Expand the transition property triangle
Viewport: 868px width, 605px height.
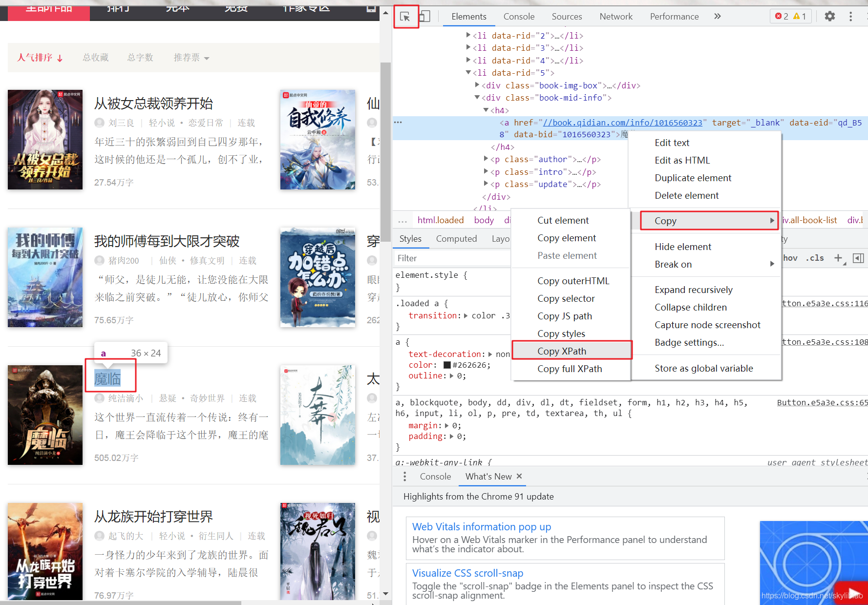466,315
